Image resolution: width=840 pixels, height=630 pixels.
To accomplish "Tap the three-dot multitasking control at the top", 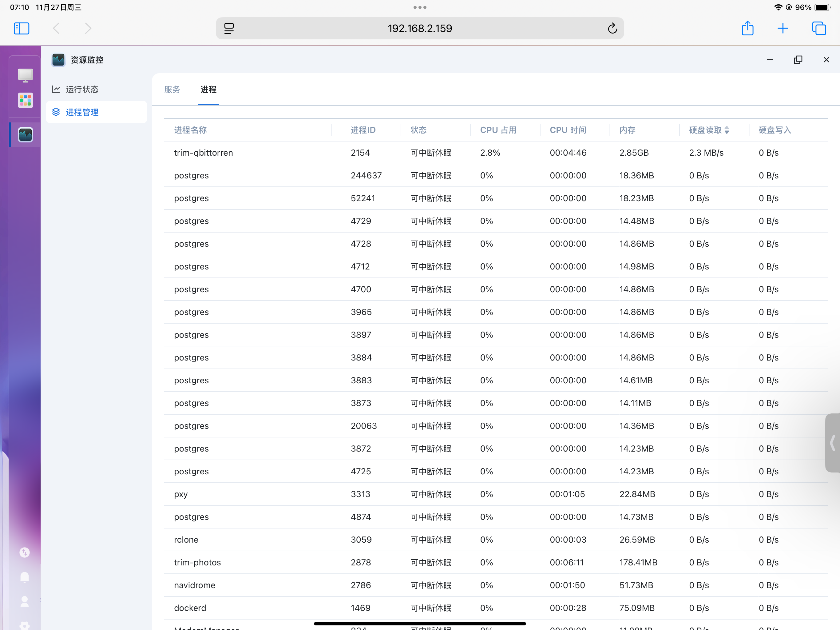I will tap(420, 7).
